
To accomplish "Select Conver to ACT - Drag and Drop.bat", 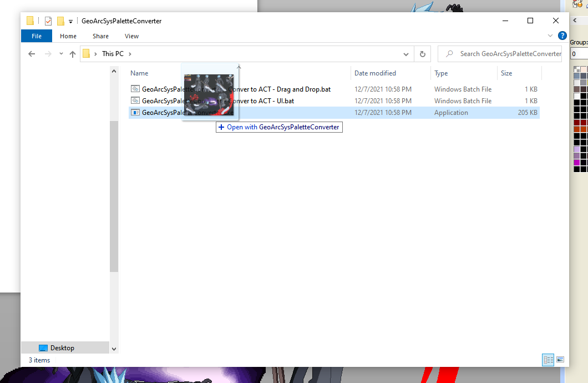I will click(334, 89).
